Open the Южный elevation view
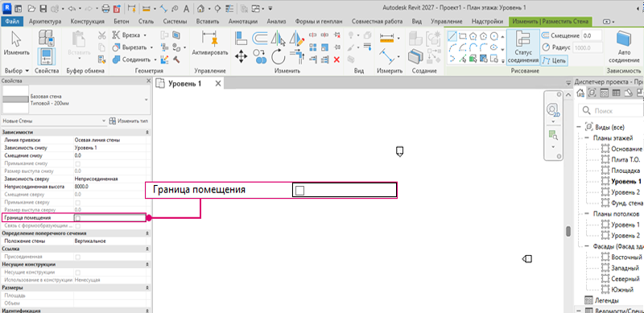644x313 pixels. [x=622, y=290]
